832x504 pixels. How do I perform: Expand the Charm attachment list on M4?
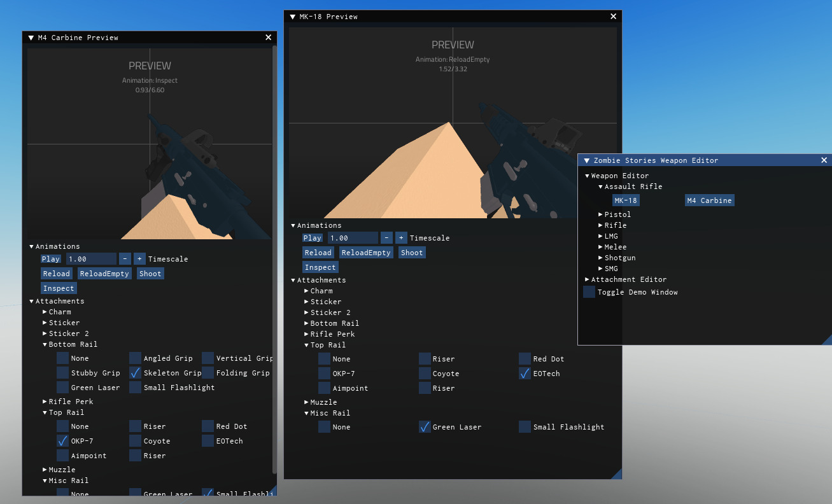pyautogui.click(x=59, y=312)
